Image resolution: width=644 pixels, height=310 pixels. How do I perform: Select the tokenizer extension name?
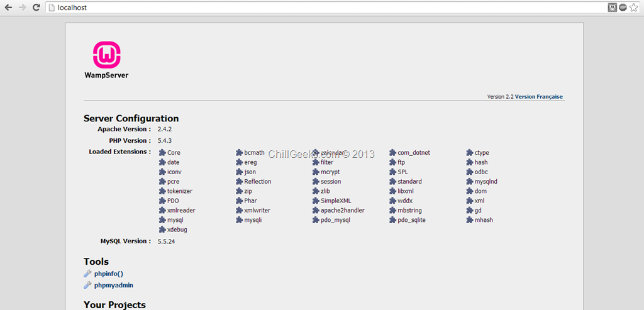click(180, 191)
